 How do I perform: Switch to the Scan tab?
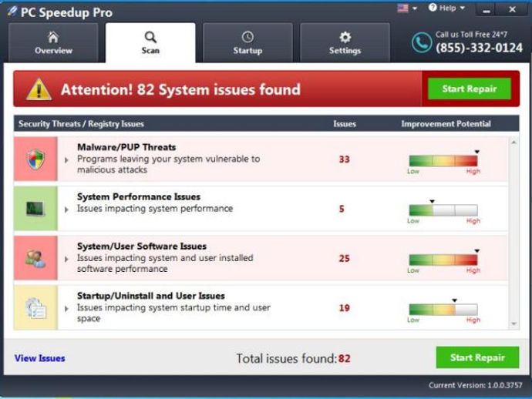(150, 42)
